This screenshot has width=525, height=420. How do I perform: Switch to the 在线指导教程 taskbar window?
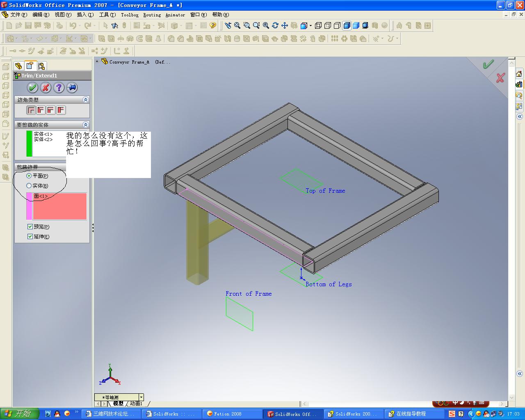pyautogui.click(x=415, y=414)
